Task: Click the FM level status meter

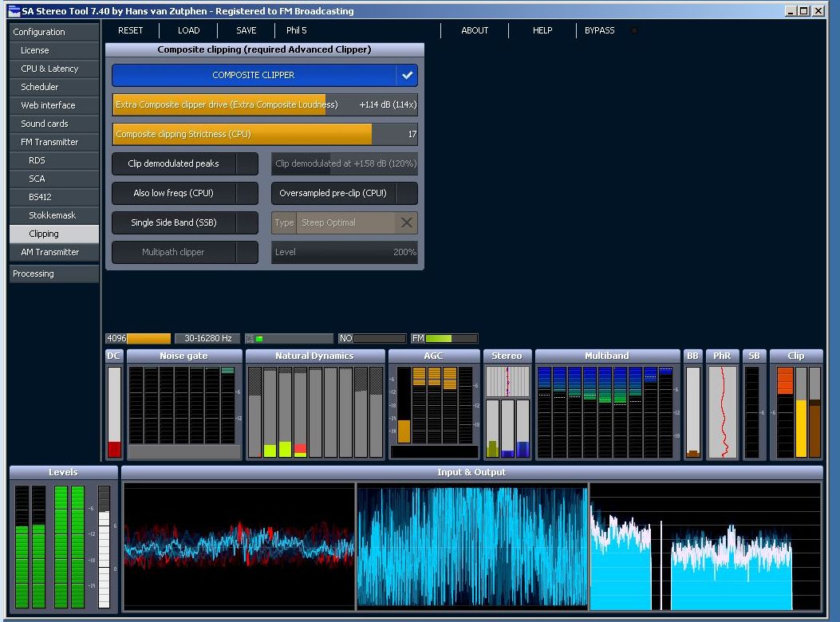Action: click(444, 338)
